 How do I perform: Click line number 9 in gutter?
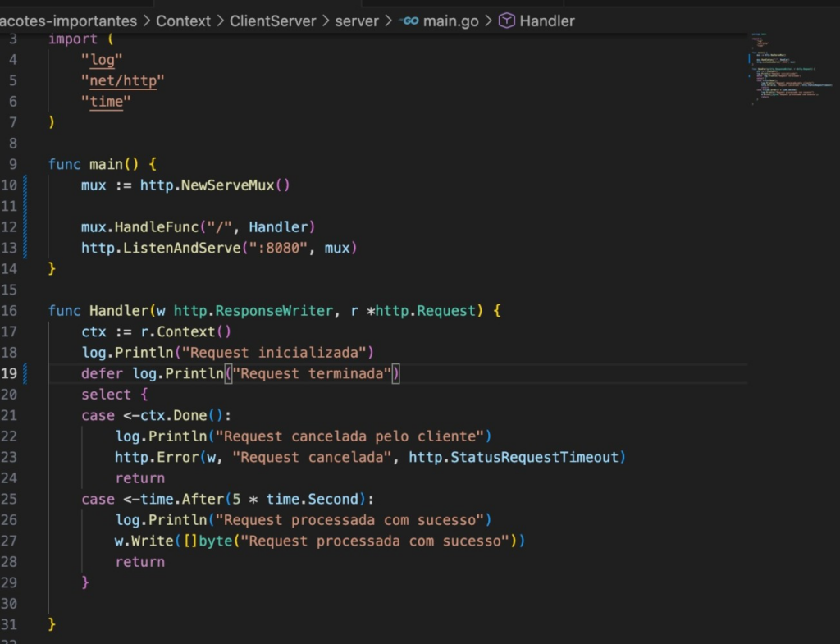[x=13, y=164]
